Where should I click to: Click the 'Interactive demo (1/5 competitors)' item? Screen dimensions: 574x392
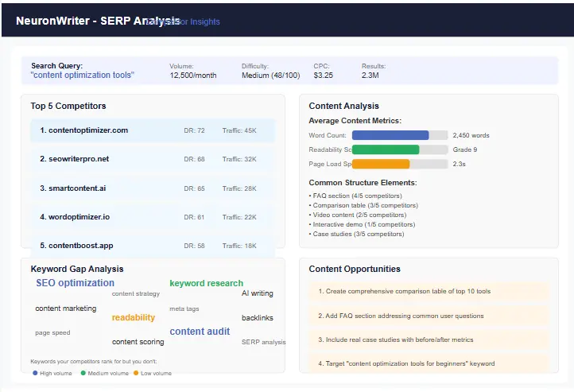click(362, 224)
